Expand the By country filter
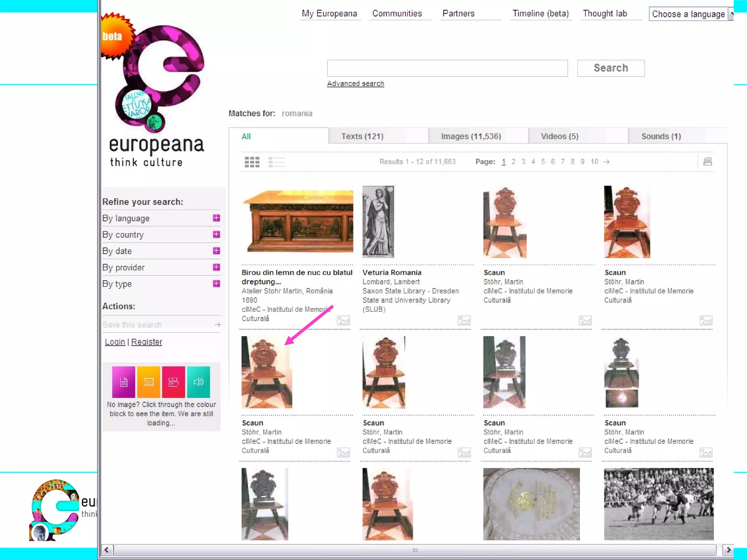Screen dimensions: 747x560 pos(216,234)
